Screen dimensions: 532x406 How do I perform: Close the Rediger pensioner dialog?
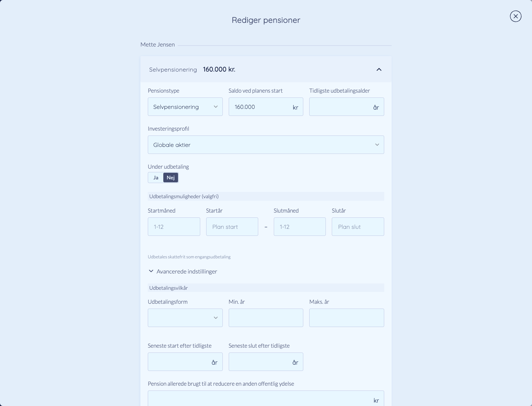[x=515, y=16]
